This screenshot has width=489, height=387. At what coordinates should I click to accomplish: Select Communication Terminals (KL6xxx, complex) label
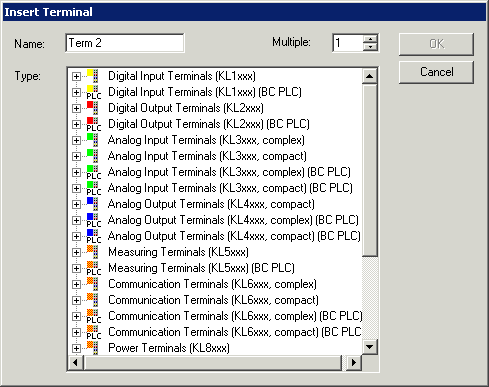coord(212,284)
